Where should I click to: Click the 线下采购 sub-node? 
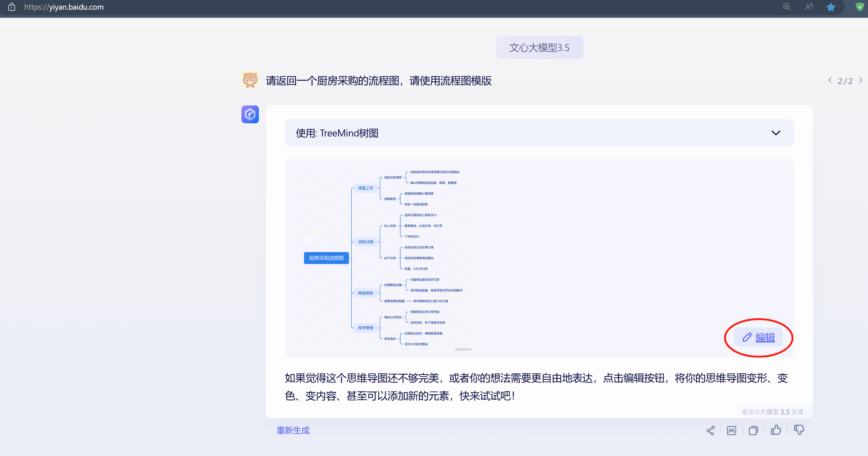[x=390, y=258]
